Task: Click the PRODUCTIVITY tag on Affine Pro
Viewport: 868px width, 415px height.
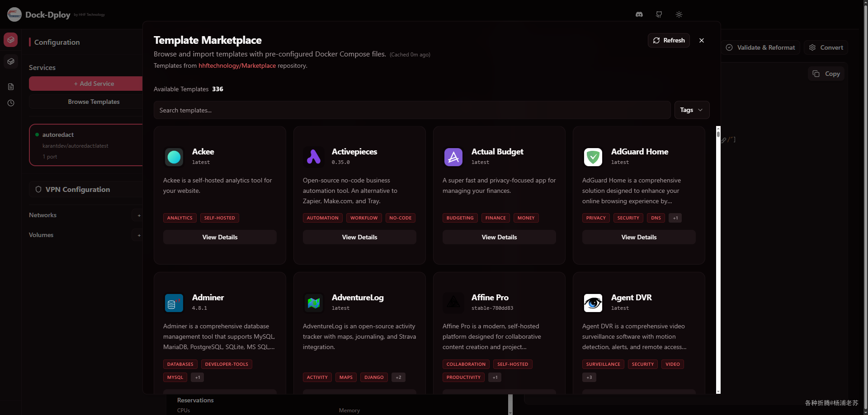Action: [464, 377]
